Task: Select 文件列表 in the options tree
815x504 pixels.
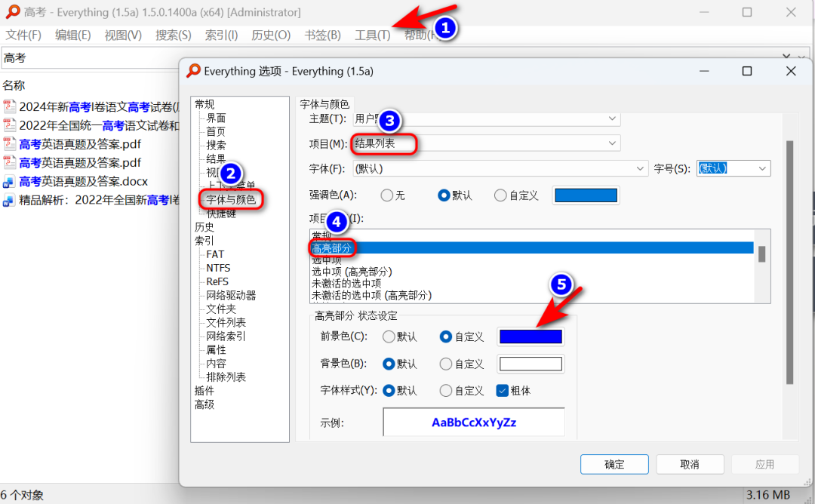Action: point(226,323)
